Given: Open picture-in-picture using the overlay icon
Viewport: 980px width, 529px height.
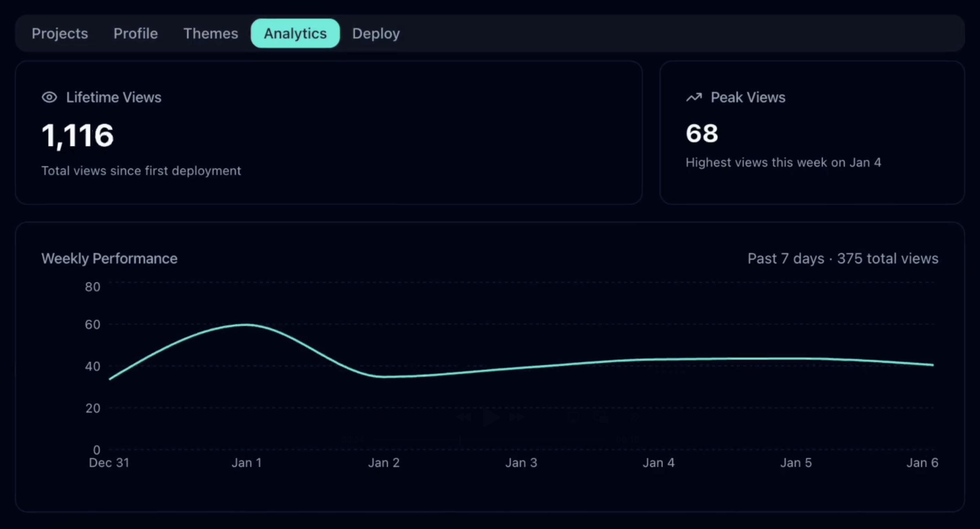Looking at the screenshot, I should coord(602,416).
